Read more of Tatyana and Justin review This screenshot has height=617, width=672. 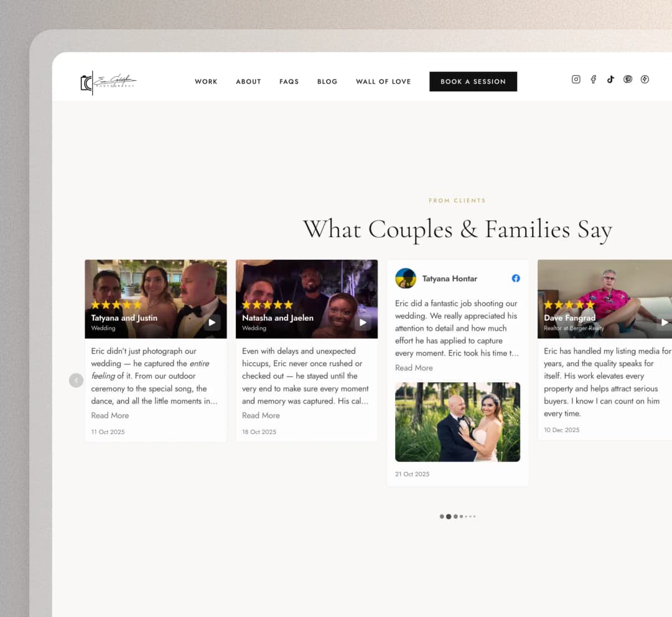pos(110,415)
